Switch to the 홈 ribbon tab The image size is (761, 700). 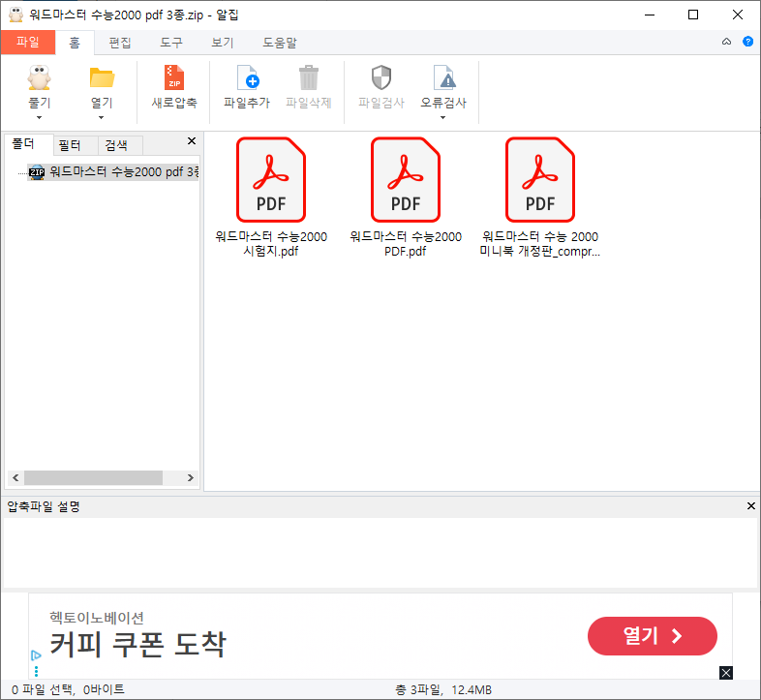tap(75, 43)
